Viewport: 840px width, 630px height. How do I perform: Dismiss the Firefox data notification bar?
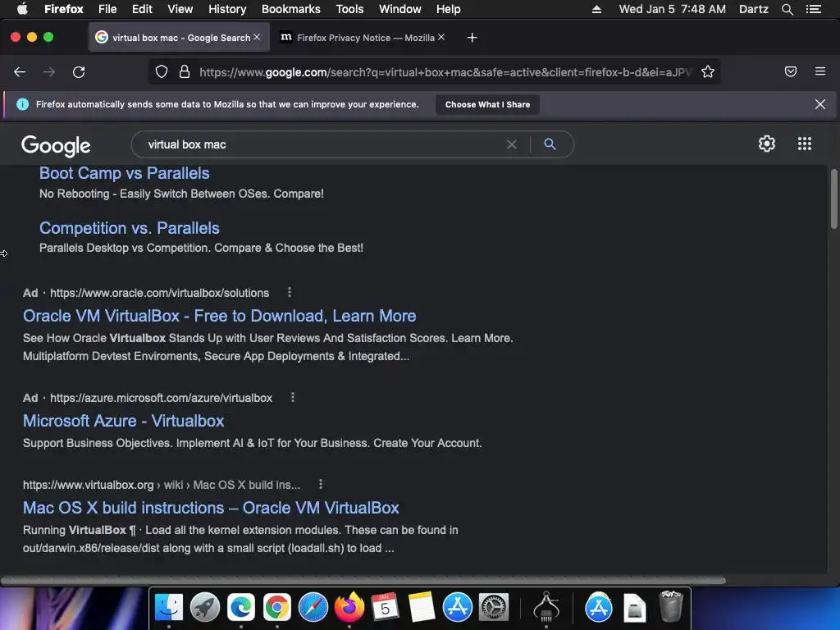coord(820,104)
